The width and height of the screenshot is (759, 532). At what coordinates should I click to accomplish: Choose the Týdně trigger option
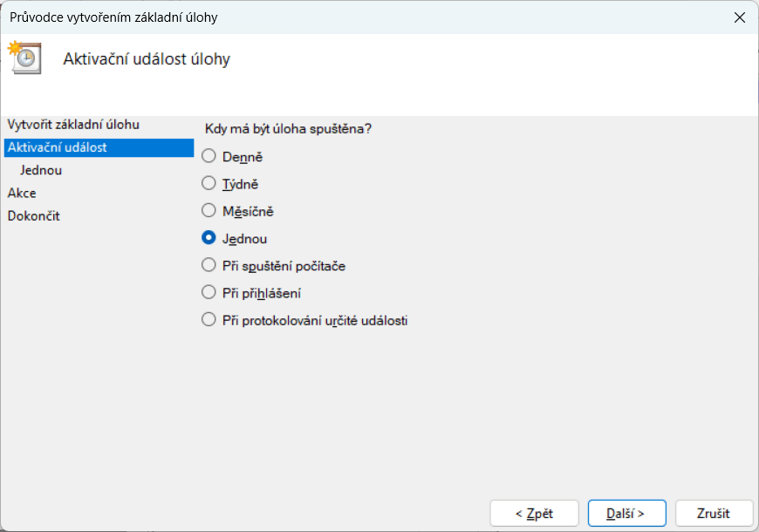[x=209, y=184]
